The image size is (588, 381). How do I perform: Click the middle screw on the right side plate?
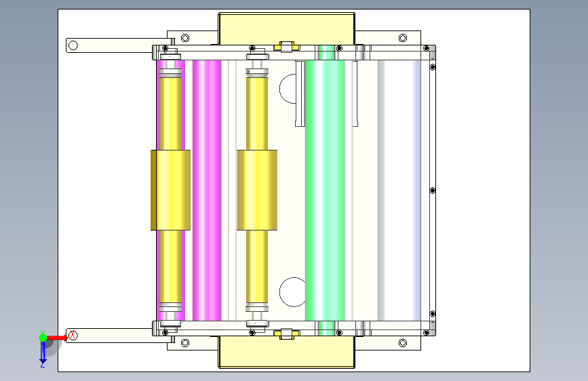(x=433, y=190)
